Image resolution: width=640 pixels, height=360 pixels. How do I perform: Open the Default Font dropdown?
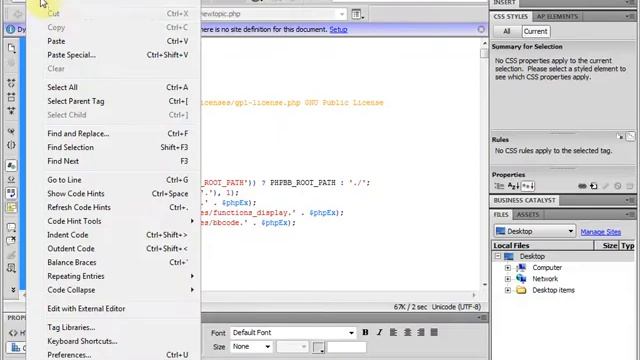point(293,333)
